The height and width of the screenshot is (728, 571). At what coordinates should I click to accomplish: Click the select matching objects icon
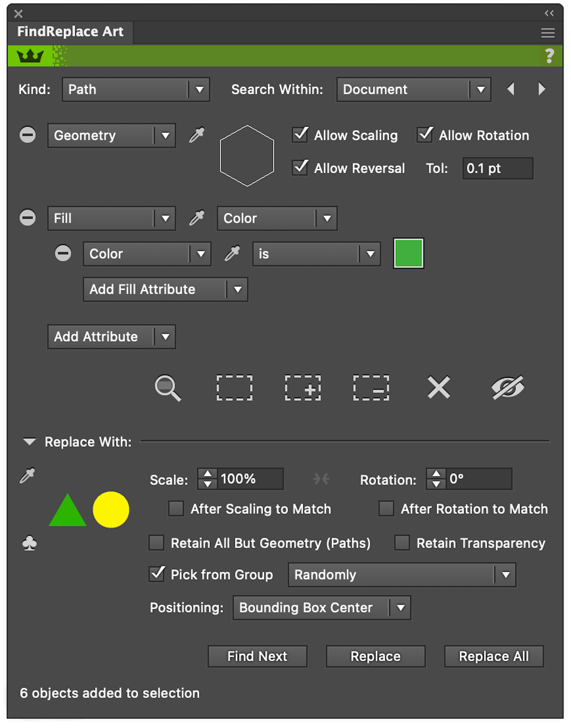coord(235,388)
